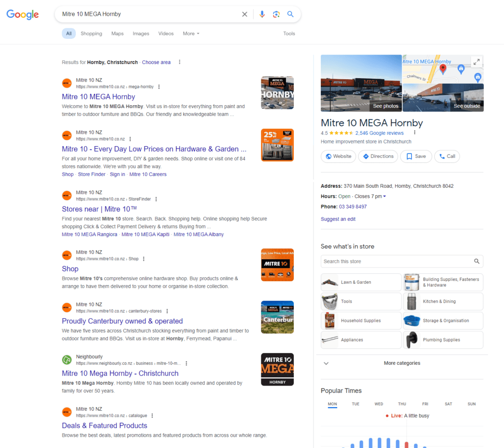This screenshot has width=504, height=448.
Task: Switch to the Maps tab
Action: point(117,33)
